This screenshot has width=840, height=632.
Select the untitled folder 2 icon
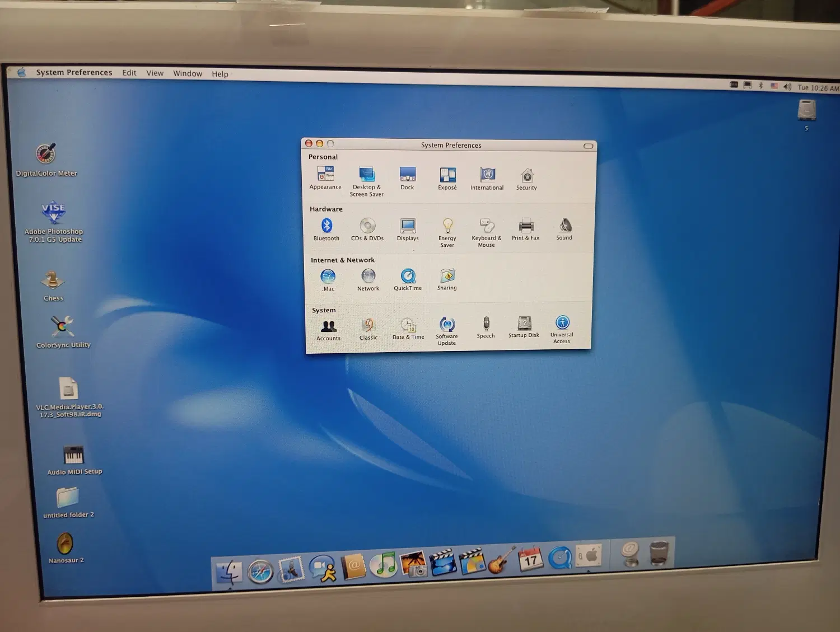point(68,502)
